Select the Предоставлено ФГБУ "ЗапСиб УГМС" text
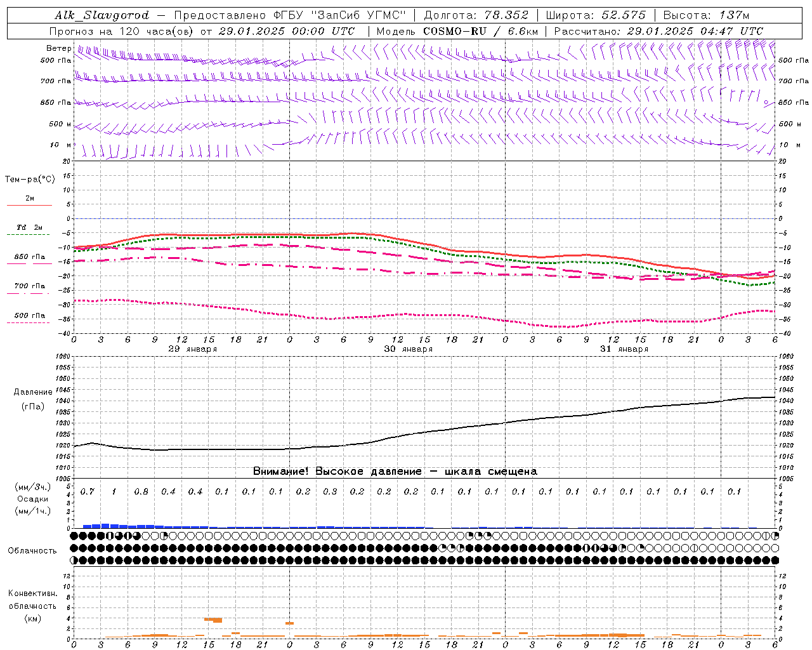The height and width of the screenshot is (650, 812). point(290,15)
